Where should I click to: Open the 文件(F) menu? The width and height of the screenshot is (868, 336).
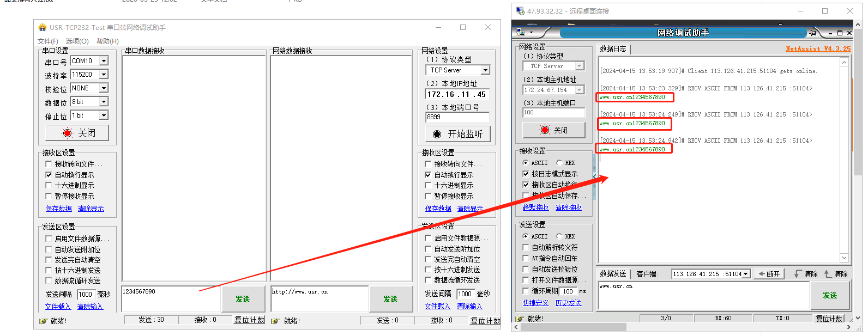click(47, 41)
